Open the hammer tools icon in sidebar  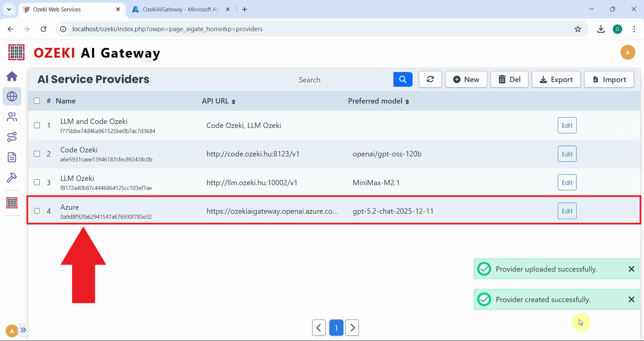point(12,178)
